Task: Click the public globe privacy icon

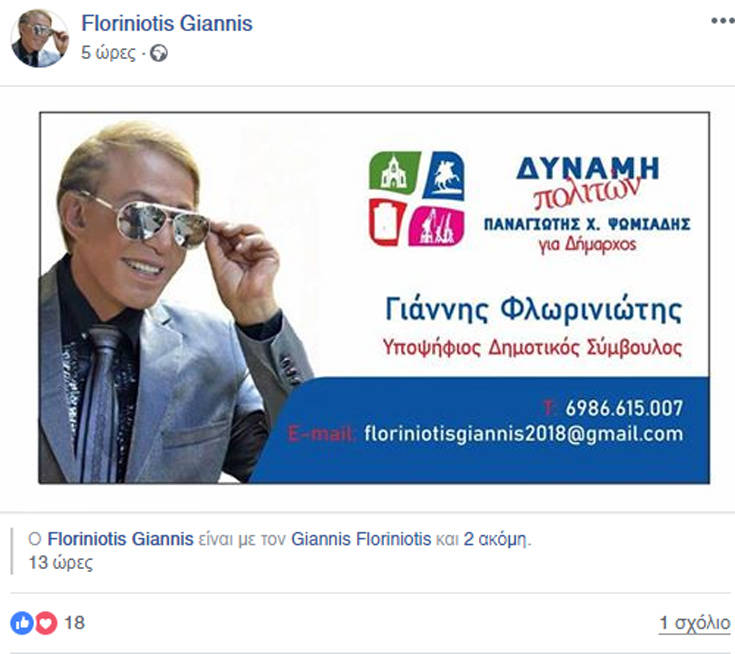Action: (159, 53)
